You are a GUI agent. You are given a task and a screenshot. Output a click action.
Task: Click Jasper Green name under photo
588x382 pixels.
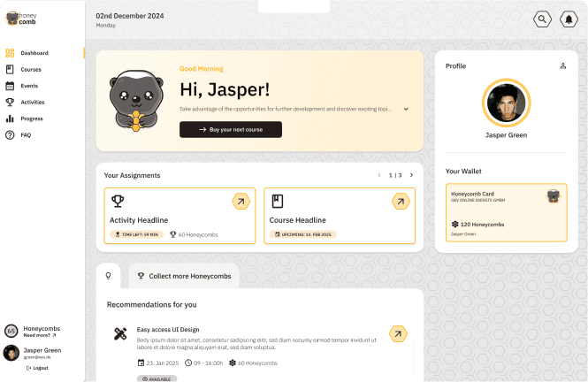(x=507, y=135)
